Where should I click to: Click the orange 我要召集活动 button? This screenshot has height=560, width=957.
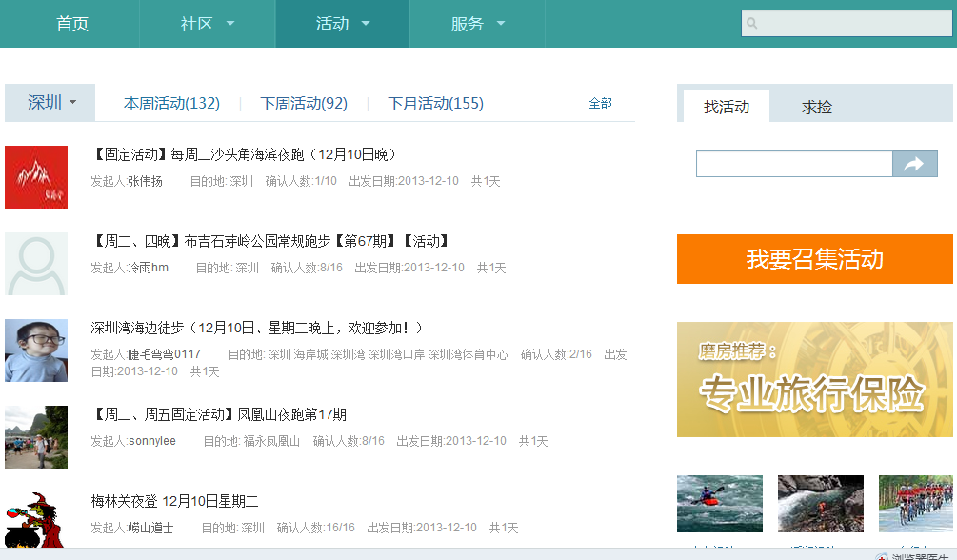point(814,259)
